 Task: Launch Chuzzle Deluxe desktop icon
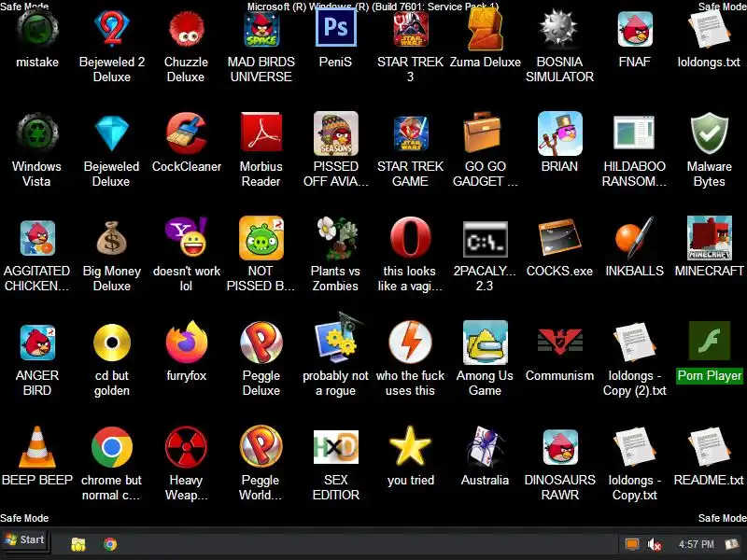pyautogui.click(x=186, y=30)
